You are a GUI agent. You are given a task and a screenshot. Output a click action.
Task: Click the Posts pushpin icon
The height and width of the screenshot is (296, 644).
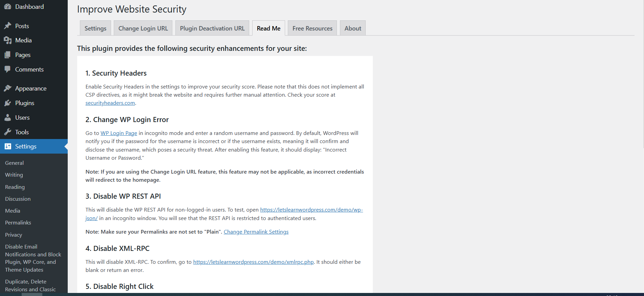pyautogui.click(x=7, y=26)
